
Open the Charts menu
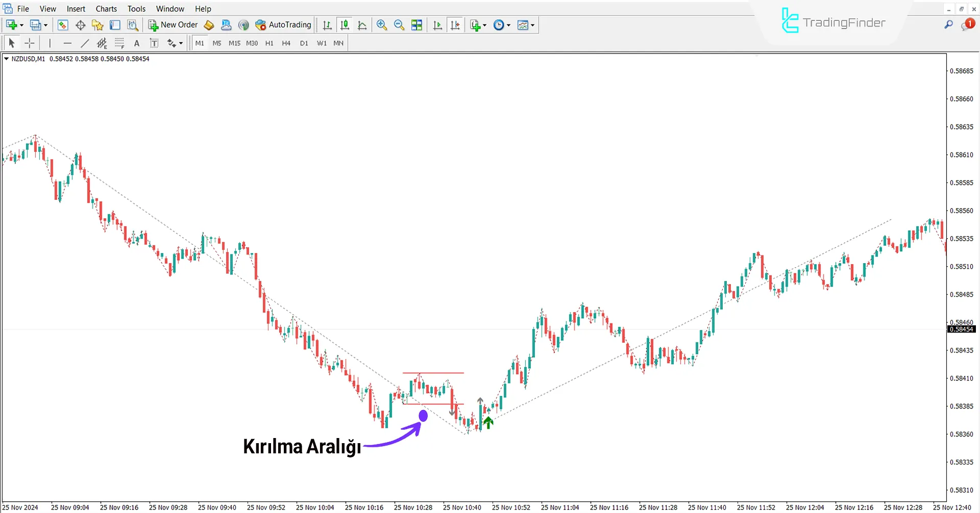click(x=106, y=9)
